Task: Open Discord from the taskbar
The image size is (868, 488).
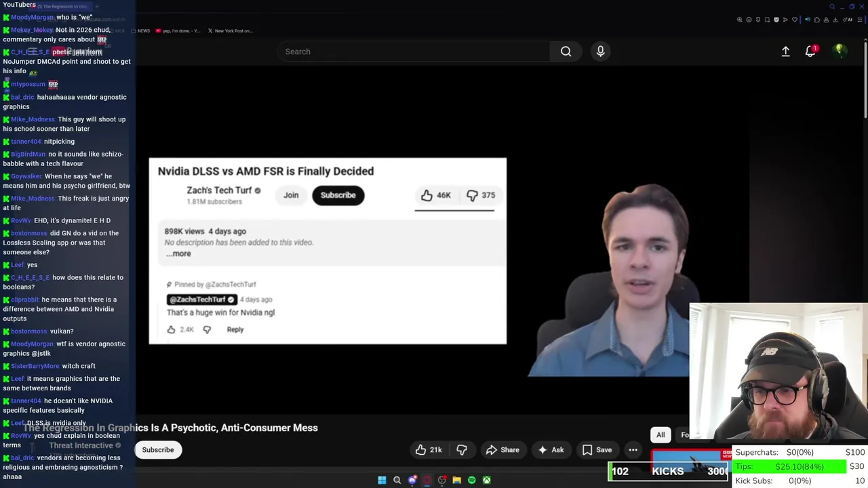Action: (x=412, y=481)
